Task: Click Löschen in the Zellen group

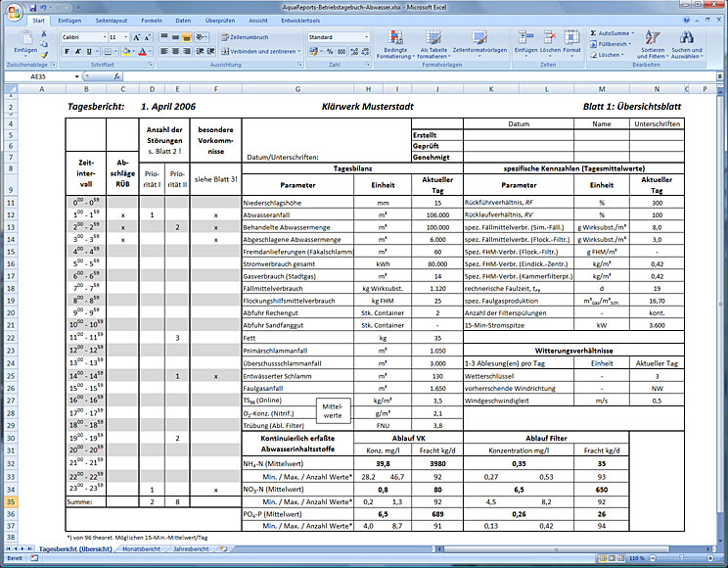Action: (x=550, y=43)
